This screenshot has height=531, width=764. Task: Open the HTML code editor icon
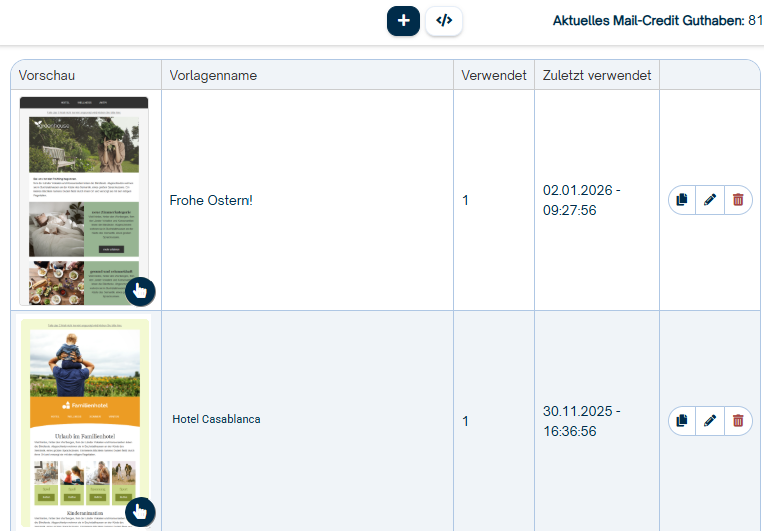click(444, 21)
